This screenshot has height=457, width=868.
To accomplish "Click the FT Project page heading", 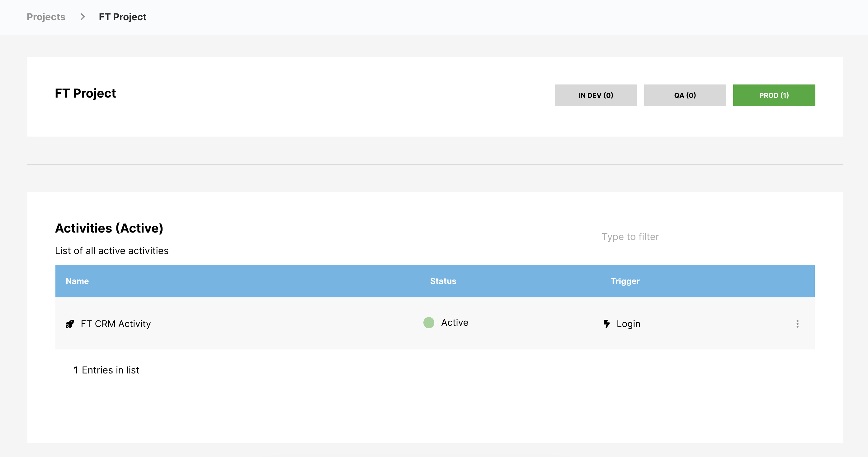I will 85,93.
